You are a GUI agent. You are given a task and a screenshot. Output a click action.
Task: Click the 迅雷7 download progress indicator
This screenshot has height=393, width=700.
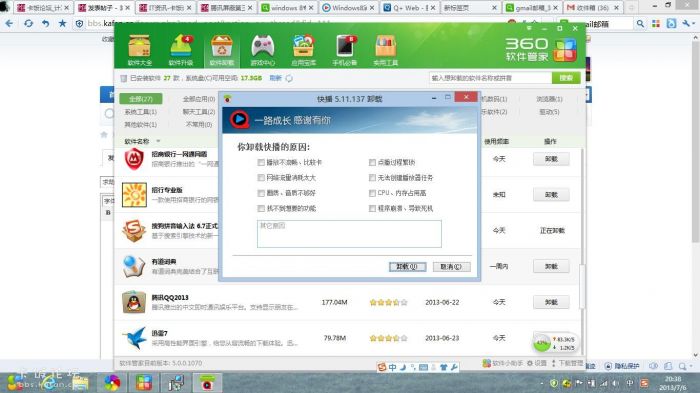554,343
